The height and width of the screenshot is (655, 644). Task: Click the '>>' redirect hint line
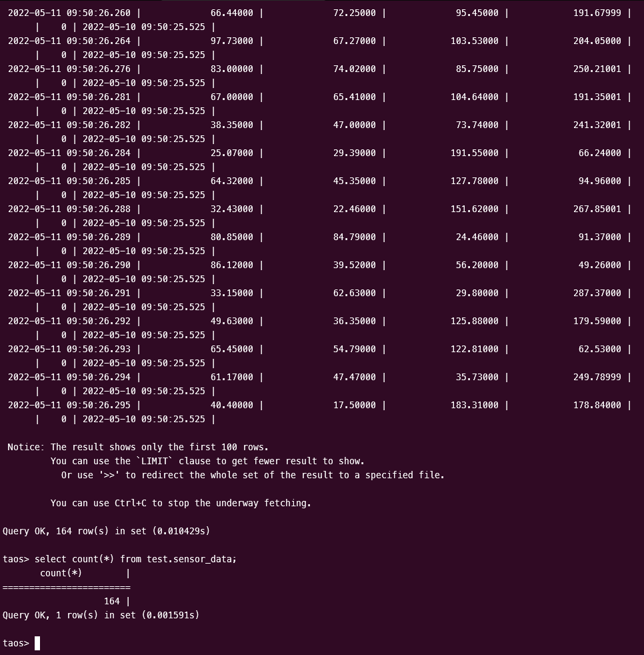[x=253, y=475]
